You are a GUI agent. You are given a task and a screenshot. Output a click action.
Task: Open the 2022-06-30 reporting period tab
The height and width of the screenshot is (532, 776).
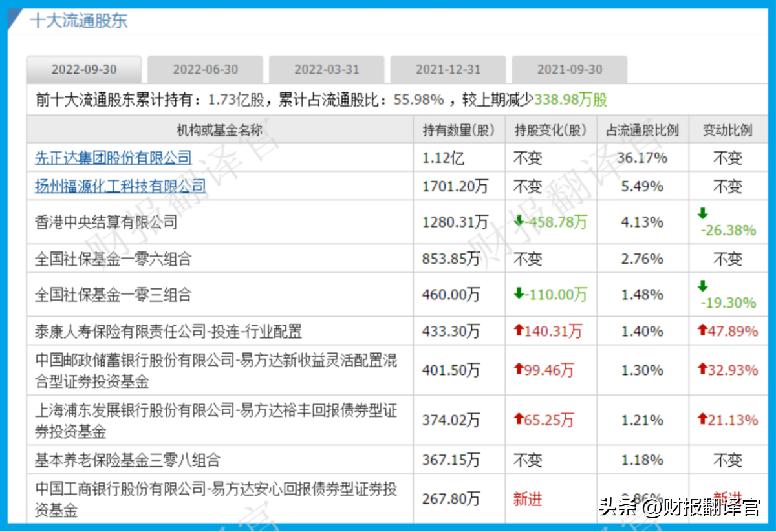tap(206, 70)
